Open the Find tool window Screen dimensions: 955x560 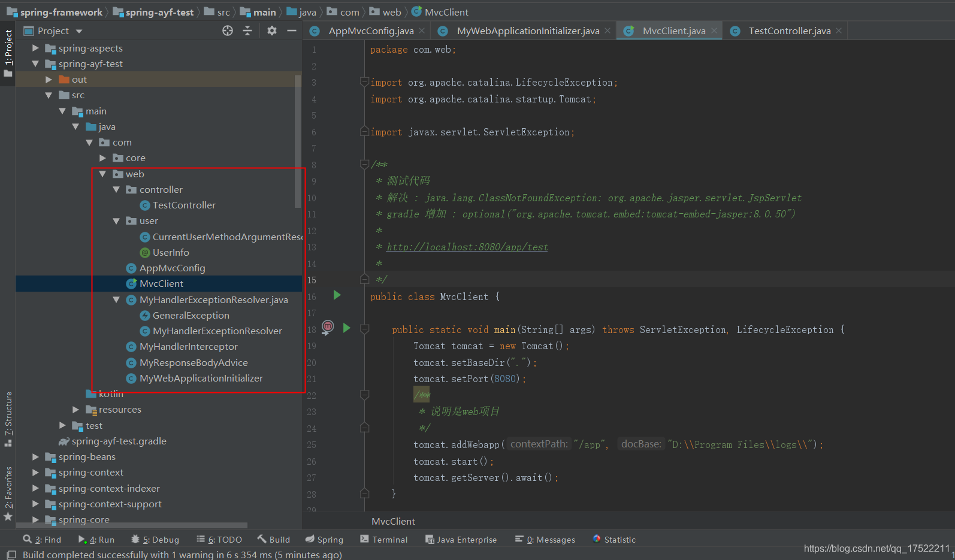click(42, 539)
